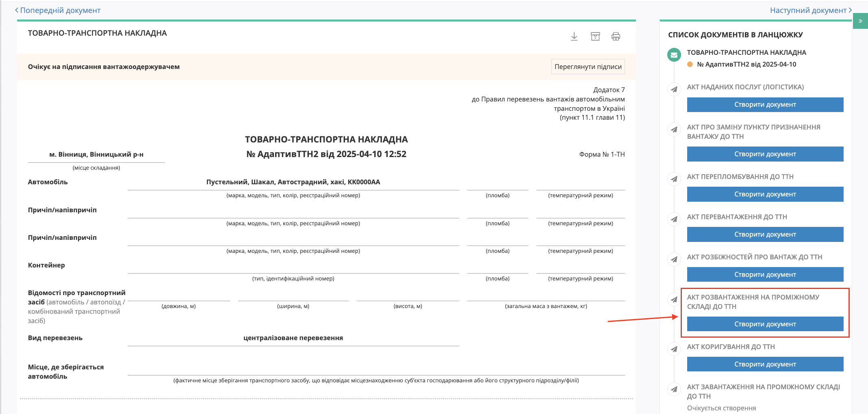Click paper-plane icon next to Акт наданих послуг

click(674, 89)
